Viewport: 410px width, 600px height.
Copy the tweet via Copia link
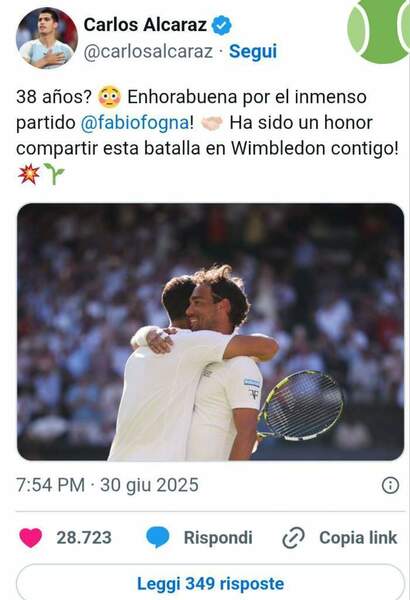point(358,538)
